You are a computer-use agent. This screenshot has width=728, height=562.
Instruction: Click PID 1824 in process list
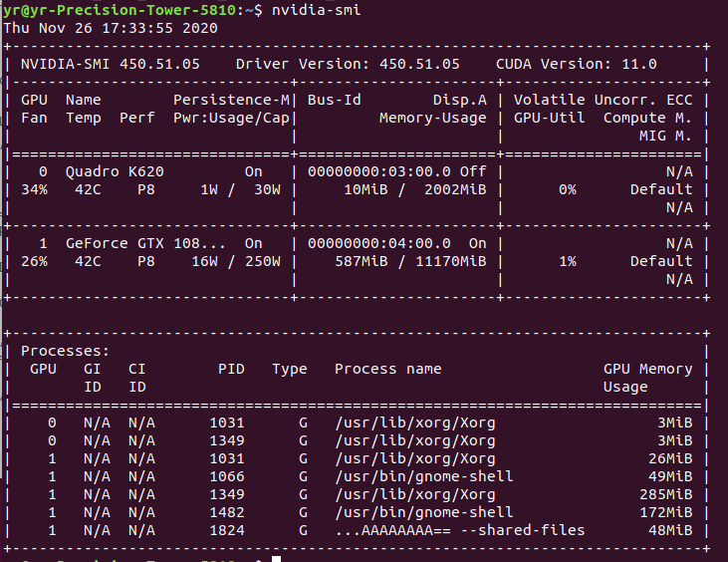point(227,530)
